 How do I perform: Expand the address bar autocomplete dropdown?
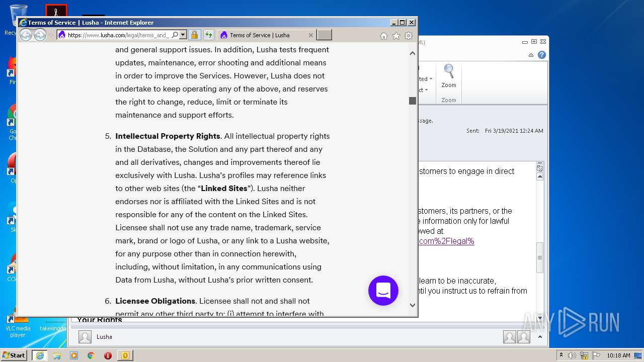coord(183,35)
